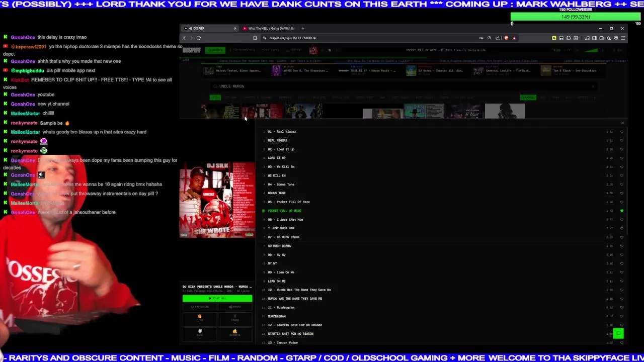The width and height of the screenshot is (644, 362).
Task: Click the Favorite button under Play All
Action: coord(200,307)
